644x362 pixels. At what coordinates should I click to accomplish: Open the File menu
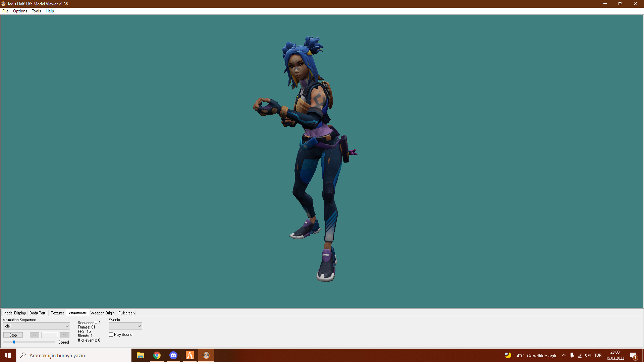[x=5, y=11]
